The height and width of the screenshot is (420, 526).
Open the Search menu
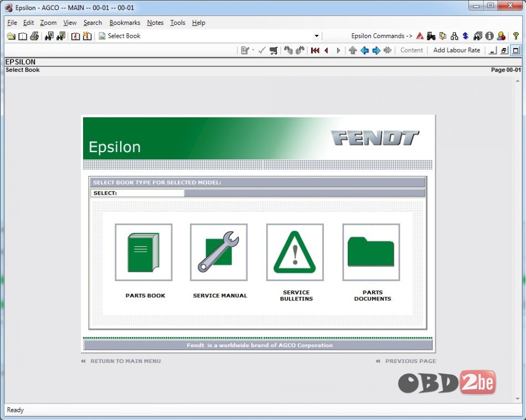92,23
